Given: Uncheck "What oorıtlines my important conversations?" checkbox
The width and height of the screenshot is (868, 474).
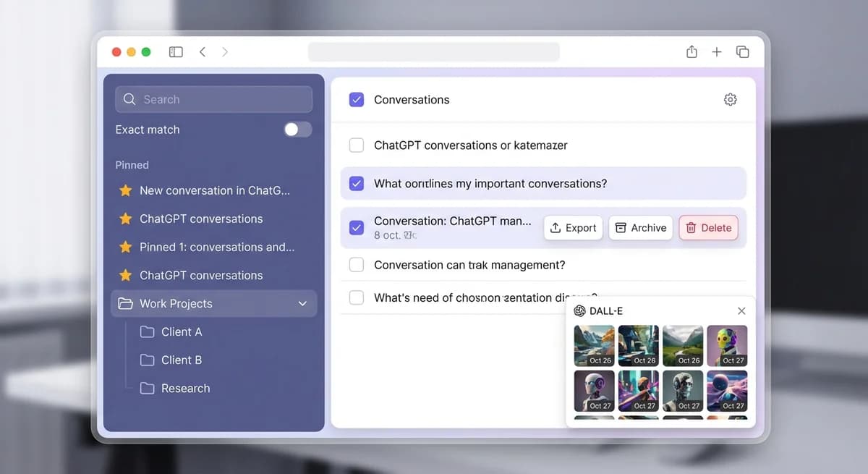Looking at the screenshot, I should coord(357,184).
